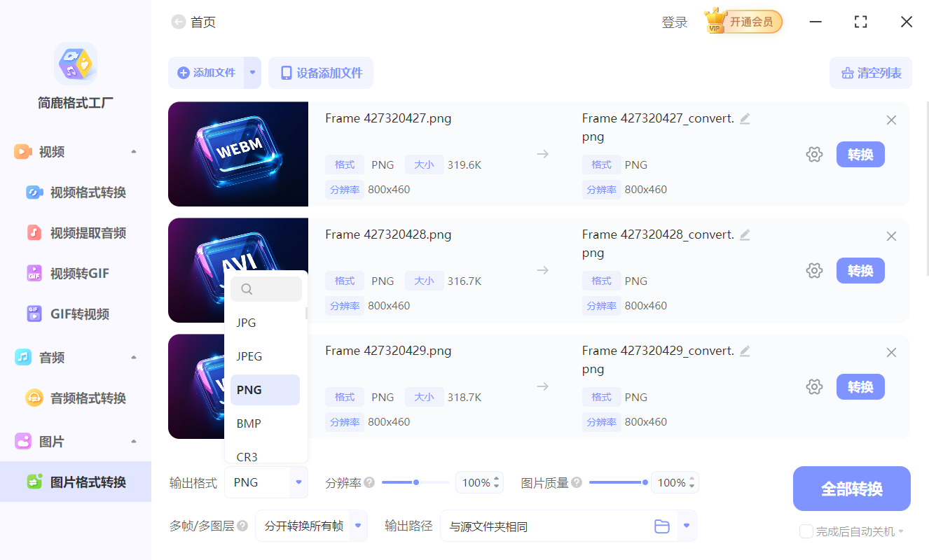
Task: Open settings gear for Frame 427320428.png
Action: click(x=814, y=271)
